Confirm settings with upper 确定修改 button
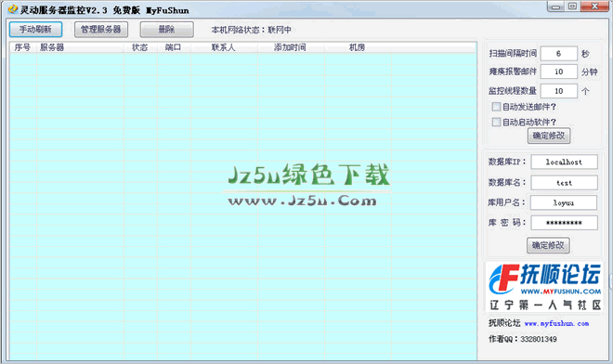Viewport: 613px width, 364px height. click(x=549, y=136)
